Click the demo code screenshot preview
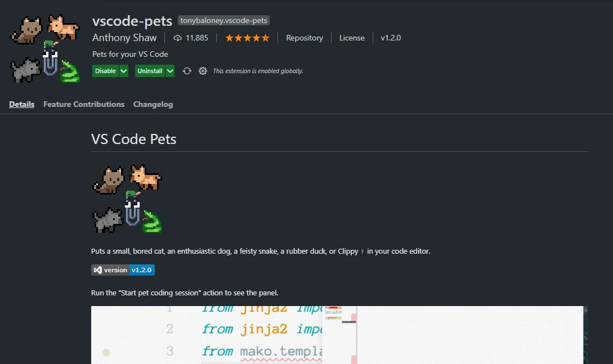 pos(339,335)
